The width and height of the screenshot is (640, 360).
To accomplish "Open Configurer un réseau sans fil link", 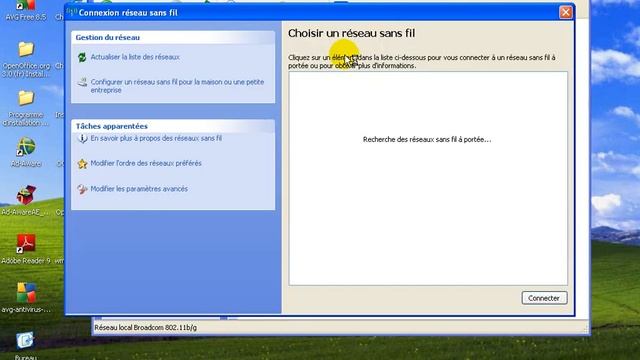I will coord(177,86).
